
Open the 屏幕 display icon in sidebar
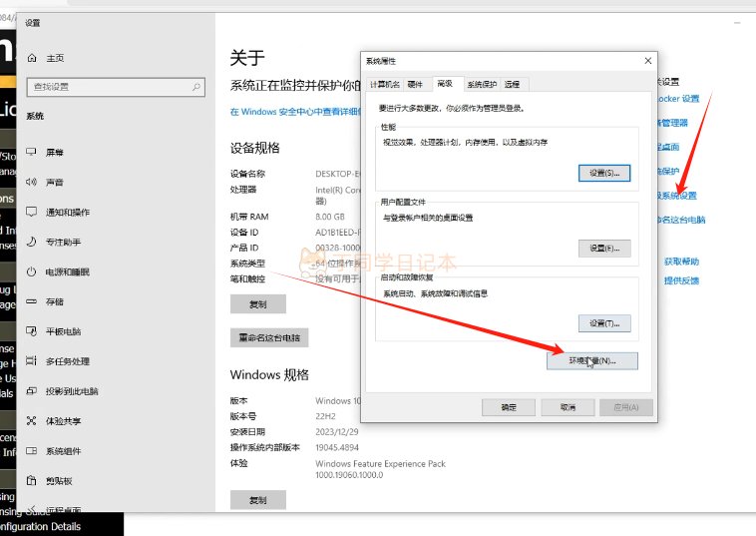(x=31, y=152)
